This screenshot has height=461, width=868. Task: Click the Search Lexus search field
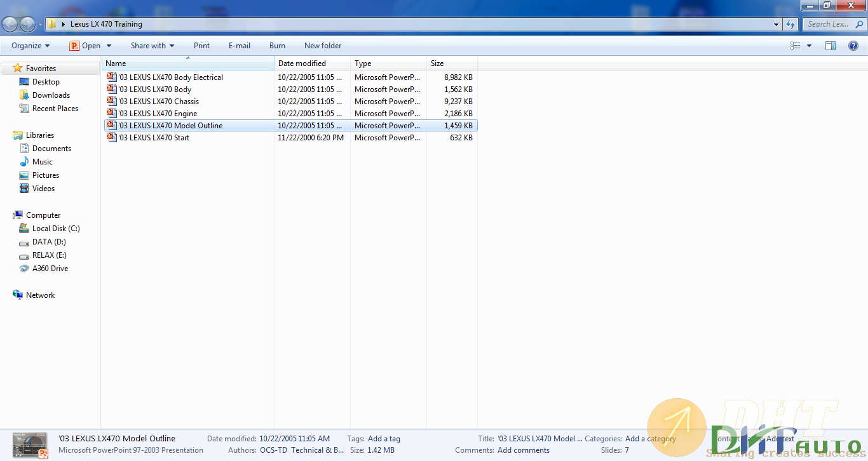coord(833,24)
